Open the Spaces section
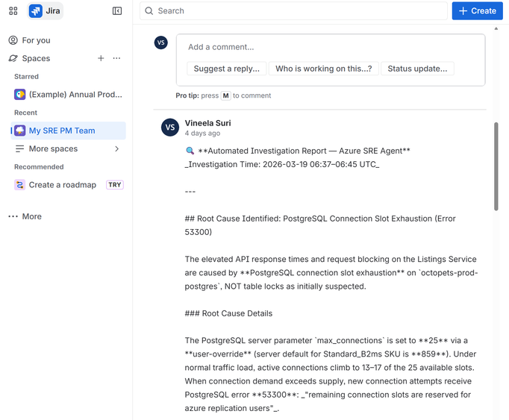This screenshot has height=420, width=509. 36,58
